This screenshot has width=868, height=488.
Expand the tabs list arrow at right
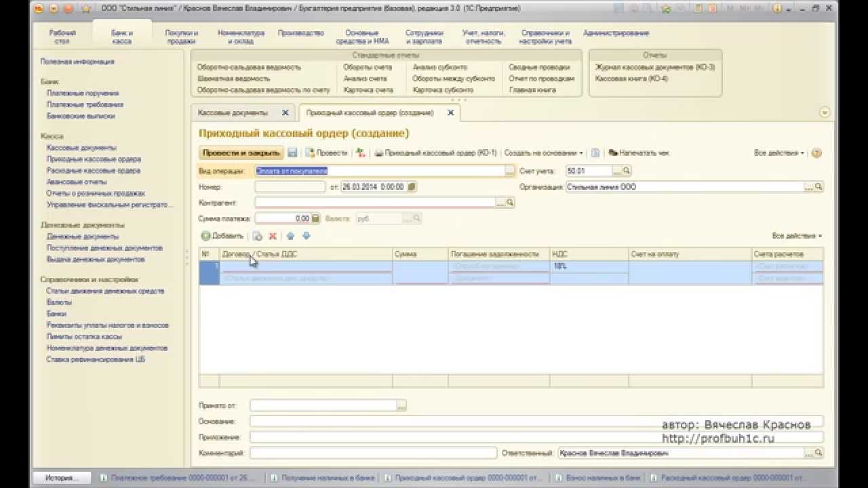pos(825,113)
